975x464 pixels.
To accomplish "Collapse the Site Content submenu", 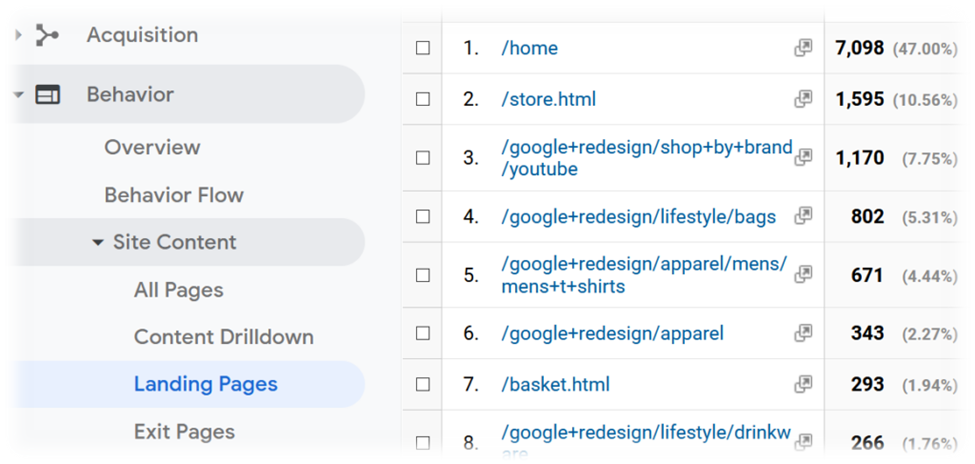I will [98, 243].
